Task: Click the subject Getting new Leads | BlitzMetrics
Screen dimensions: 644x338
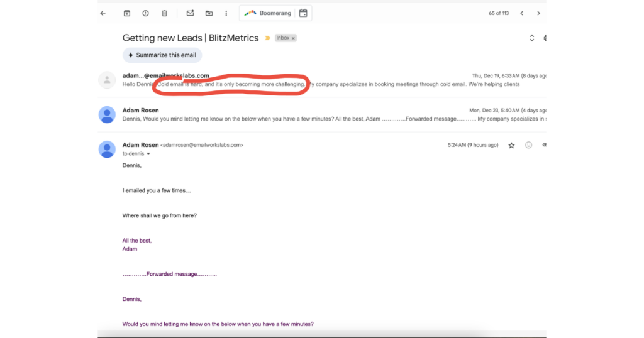Action: pos(191,38)
